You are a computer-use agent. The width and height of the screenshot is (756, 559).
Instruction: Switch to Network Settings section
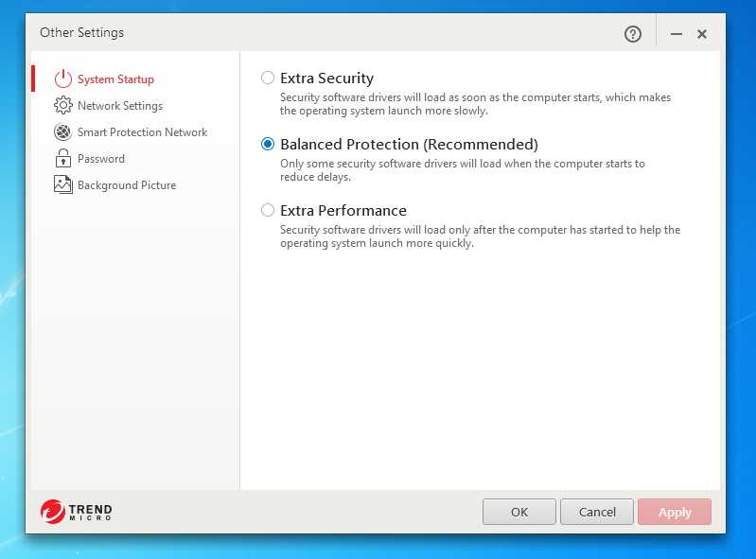pos(120,106)
